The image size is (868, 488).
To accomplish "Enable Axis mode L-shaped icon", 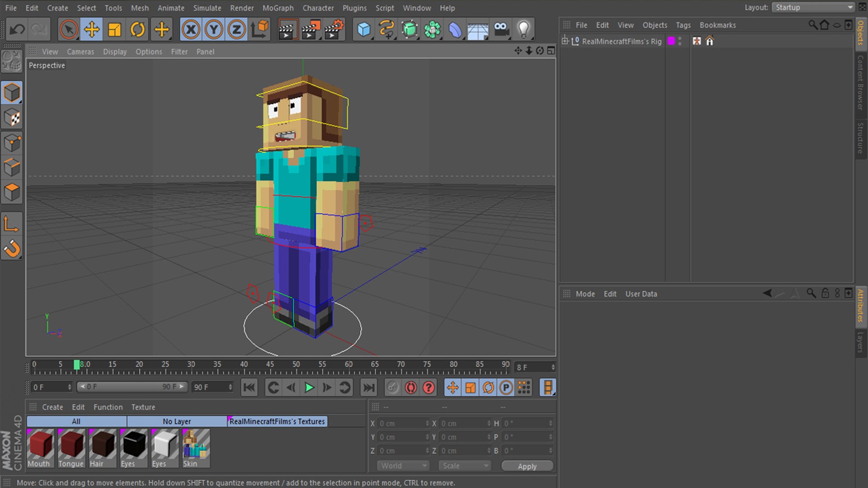I will [12, 224].
